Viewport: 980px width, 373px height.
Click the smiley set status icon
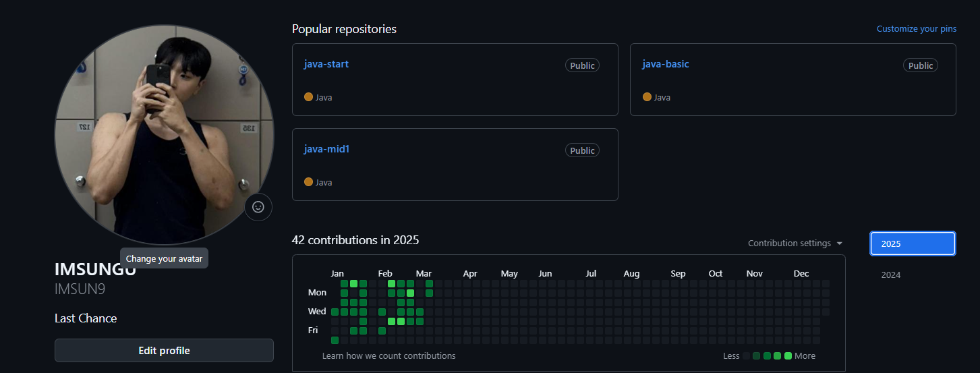258,207
